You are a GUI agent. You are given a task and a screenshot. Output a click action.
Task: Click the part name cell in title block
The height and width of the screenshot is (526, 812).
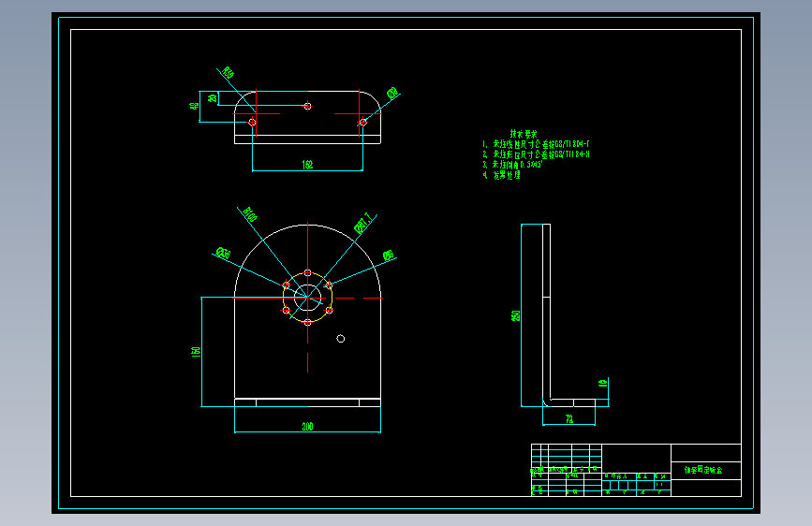coord(706,471)
